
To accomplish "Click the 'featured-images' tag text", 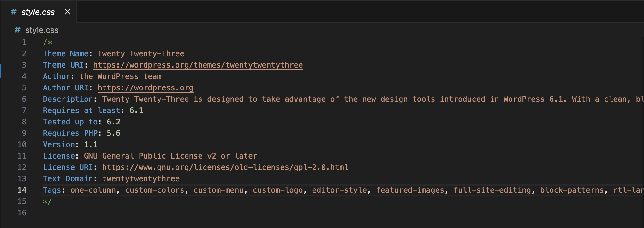I will click(x=410, y=190).
